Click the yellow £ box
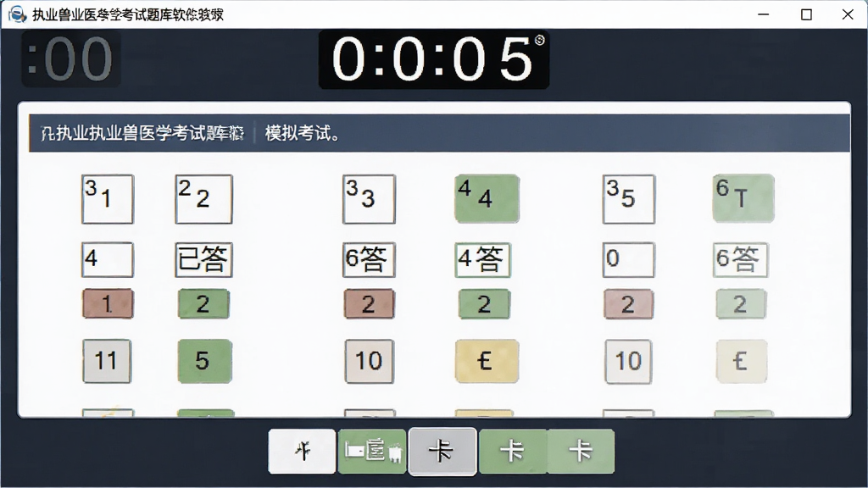This screenshot has height=488, width=868. pos(487,361)
